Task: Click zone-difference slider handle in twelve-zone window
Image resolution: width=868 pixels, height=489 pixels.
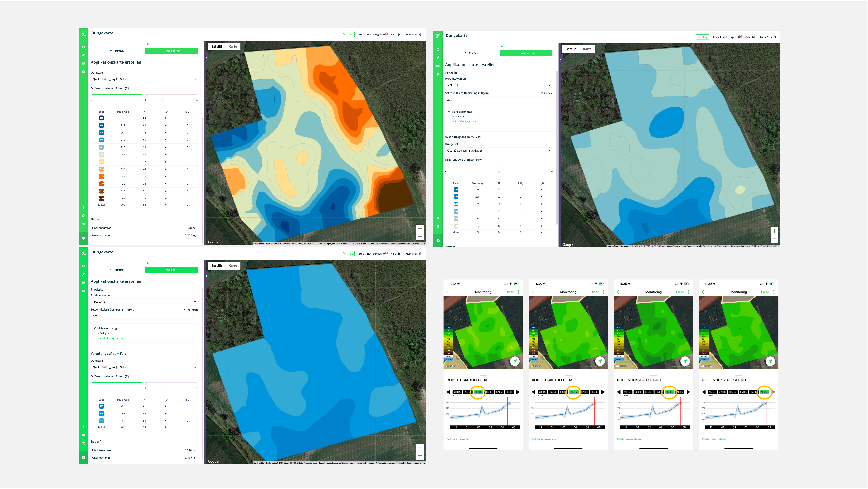Action: (145, 94)
